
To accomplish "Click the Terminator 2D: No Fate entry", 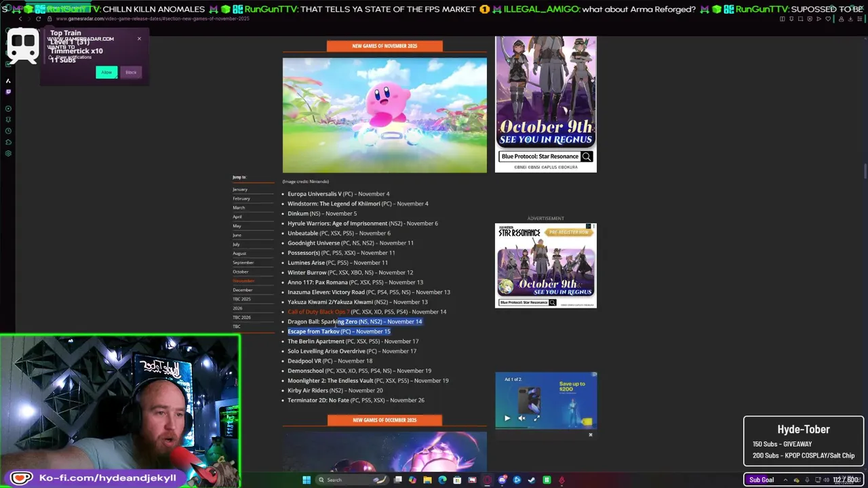I will click(x=356, y=401).
